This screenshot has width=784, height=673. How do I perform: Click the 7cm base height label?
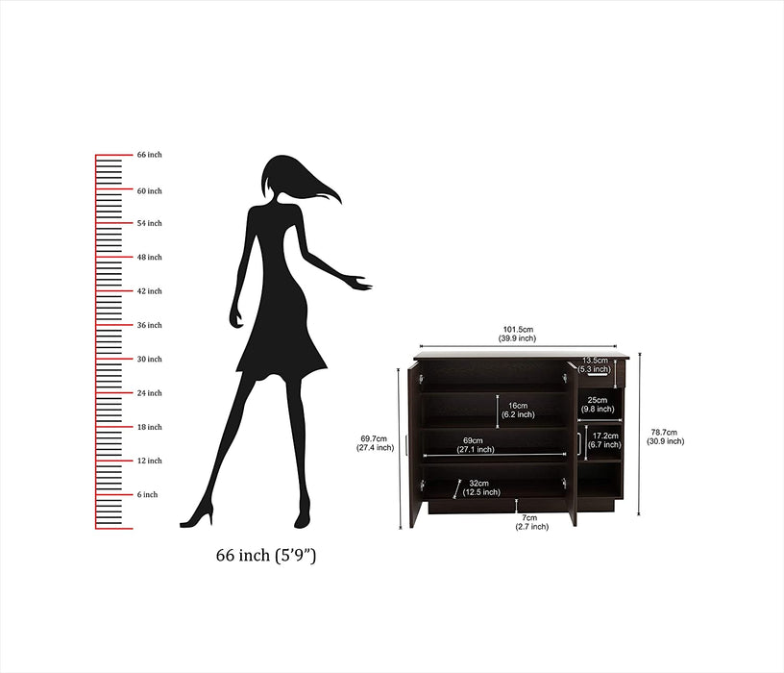(x=531, y=521)
